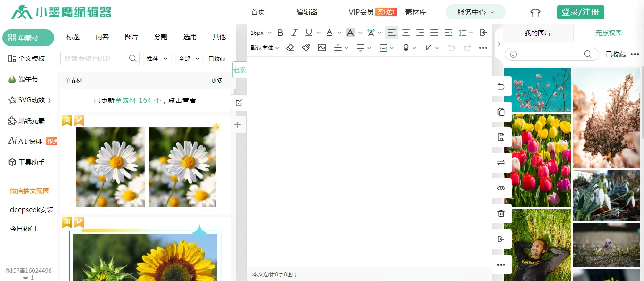This screenshot has height=281, width=644.
Task: Open background color dropdown arrow
Action: pos(360,33)
